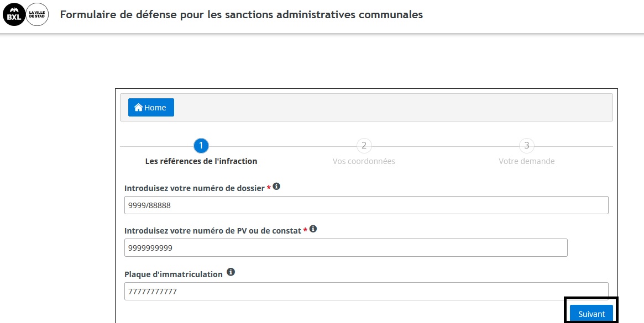Jump to step 3 circle
This screenshot has width=644, height=323.
[x=526, y=146]
